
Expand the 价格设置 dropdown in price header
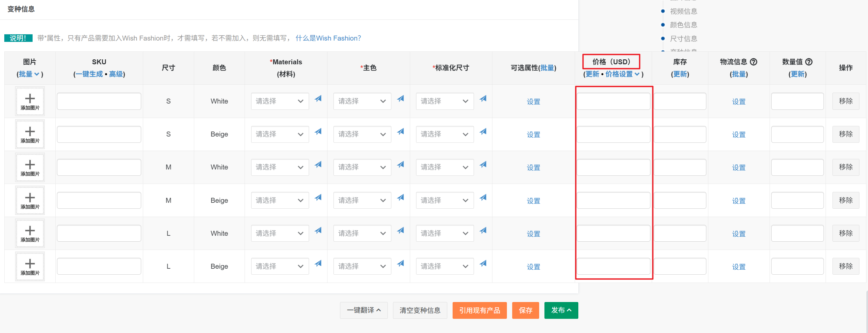click(x=622, y=74)
